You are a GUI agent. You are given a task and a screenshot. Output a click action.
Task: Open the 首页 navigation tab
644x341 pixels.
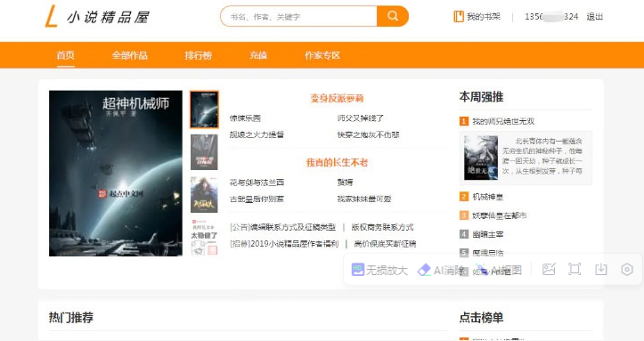tap(66, 55)
